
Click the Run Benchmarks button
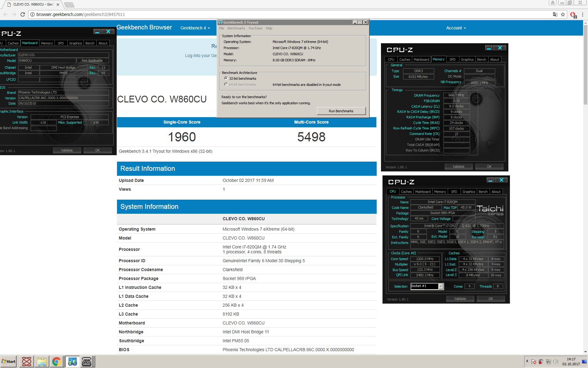(x=341, y=111)
